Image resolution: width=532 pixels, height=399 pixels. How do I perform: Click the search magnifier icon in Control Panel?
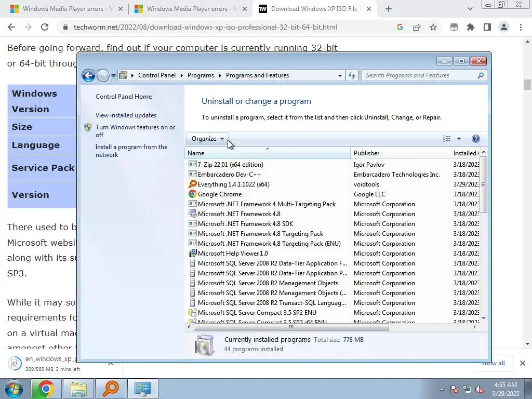[481, 75]
